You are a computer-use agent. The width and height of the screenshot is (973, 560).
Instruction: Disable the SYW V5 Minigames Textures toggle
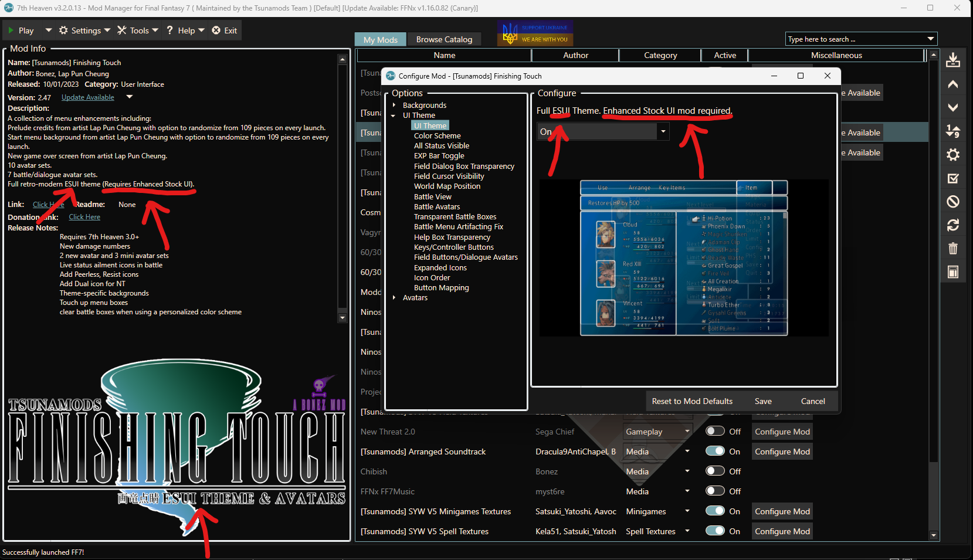click(x=715, y=511)
